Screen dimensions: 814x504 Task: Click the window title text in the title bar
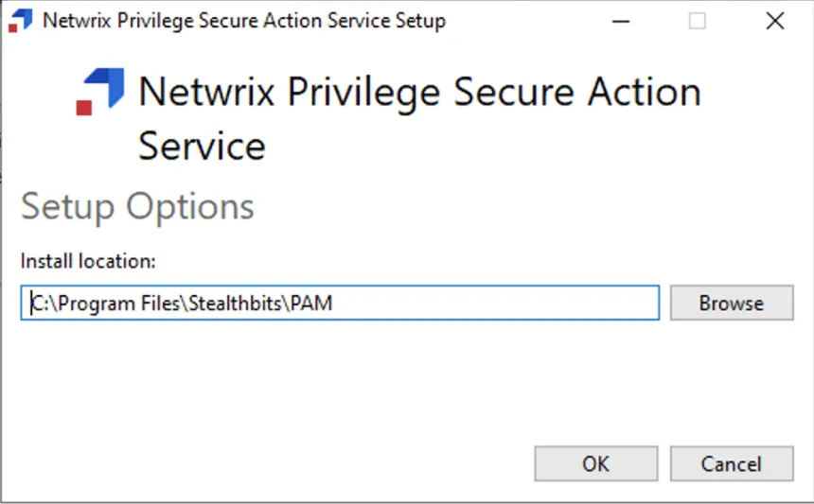click(244, 21)
